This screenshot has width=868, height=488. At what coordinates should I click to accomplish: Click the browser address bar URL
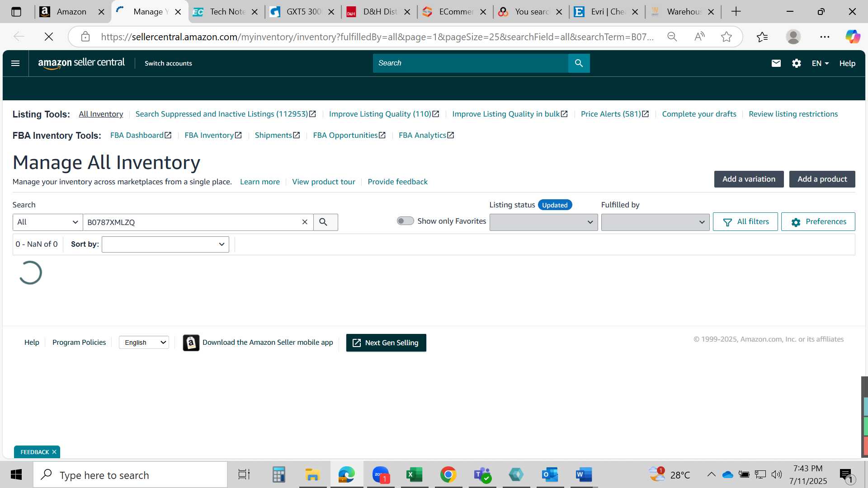(377, 37)
